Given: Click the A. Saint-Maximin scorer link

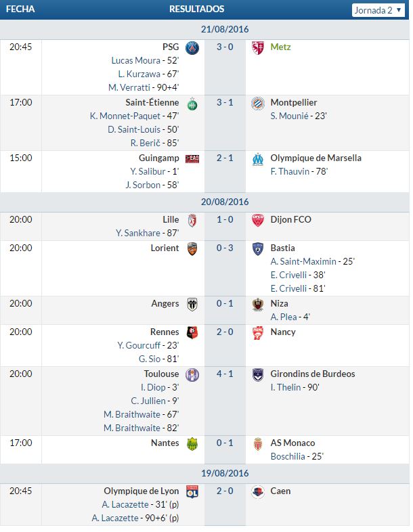Looking at the screenshot, I should [x=303, y=261].
